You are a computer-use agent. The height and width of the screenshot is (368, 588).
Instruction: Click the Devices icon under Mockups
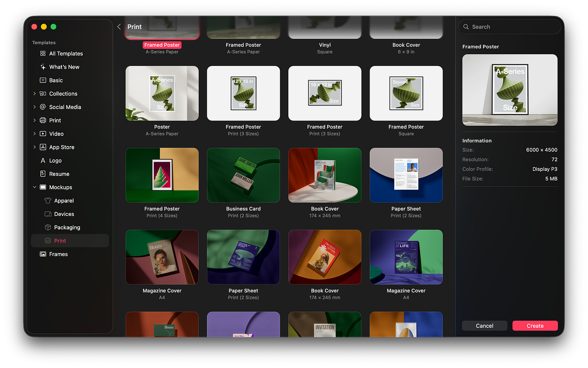pos(48,214)
